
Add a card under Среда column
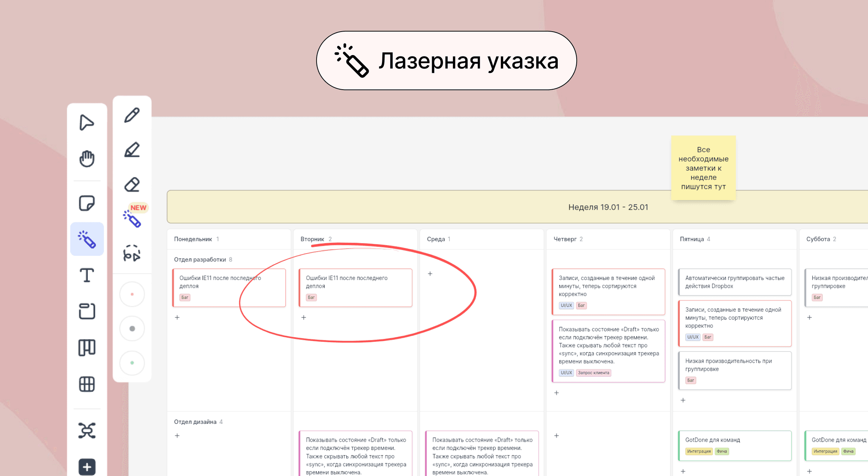(430, 274)
